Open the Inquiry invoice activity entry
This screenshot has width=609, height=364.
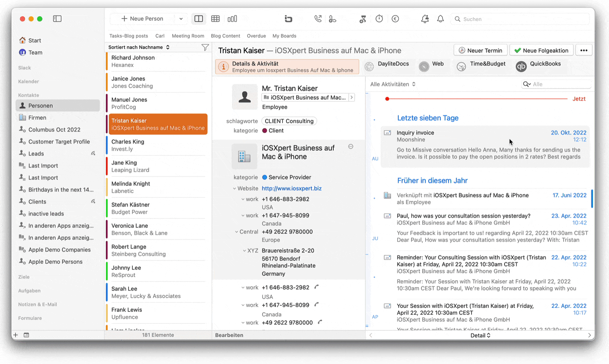(x=485, y=146)
